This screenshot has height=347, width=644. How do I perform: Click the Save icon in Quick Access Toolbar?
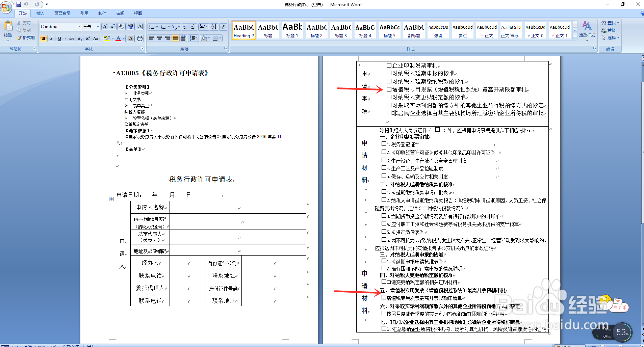tap(18, 4)
